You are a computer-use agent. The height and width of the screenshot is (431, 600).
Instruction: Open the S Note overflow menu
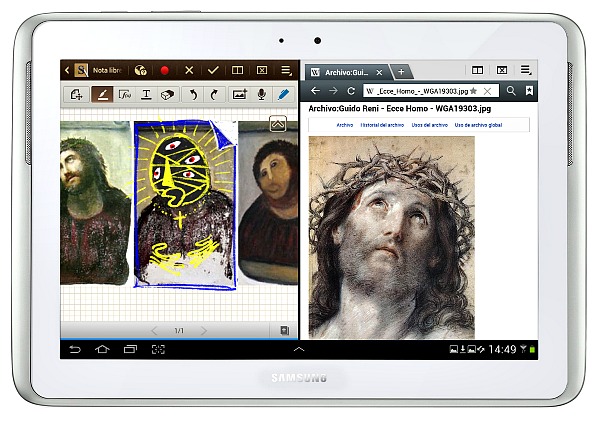[286, 71]
